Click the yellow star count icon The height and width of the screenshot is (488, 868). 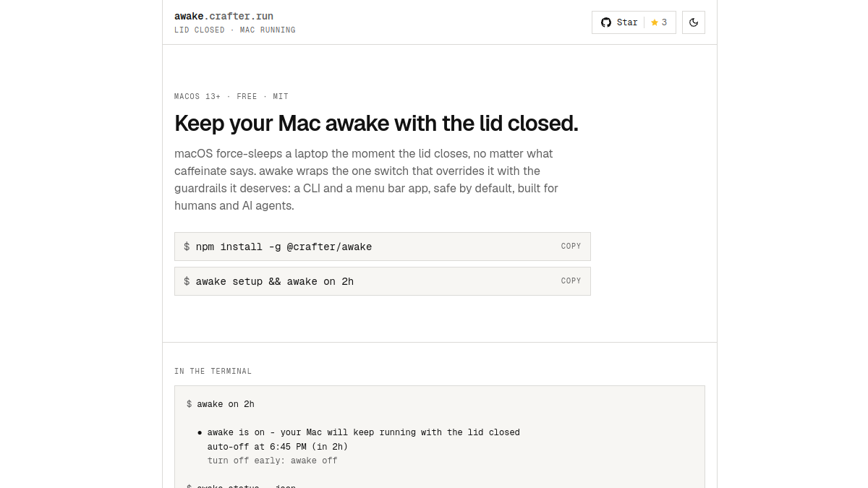655,22
